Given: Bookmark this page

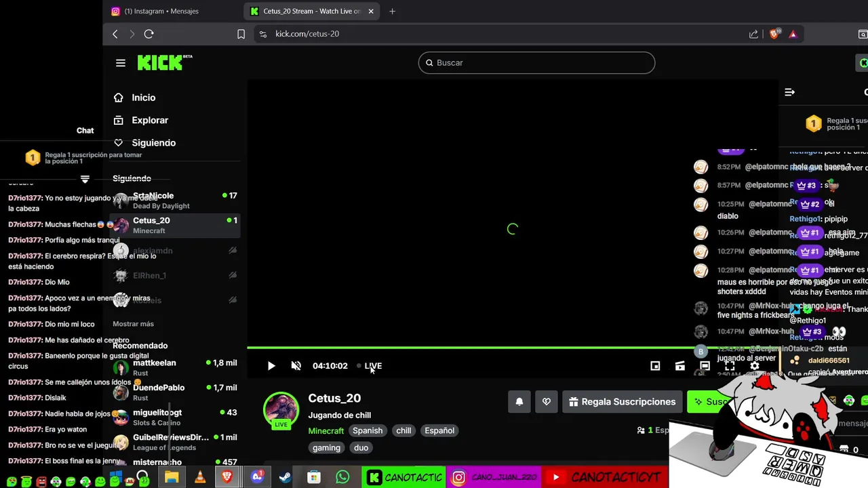Looking at the screenshot, I should coord(241,34).
